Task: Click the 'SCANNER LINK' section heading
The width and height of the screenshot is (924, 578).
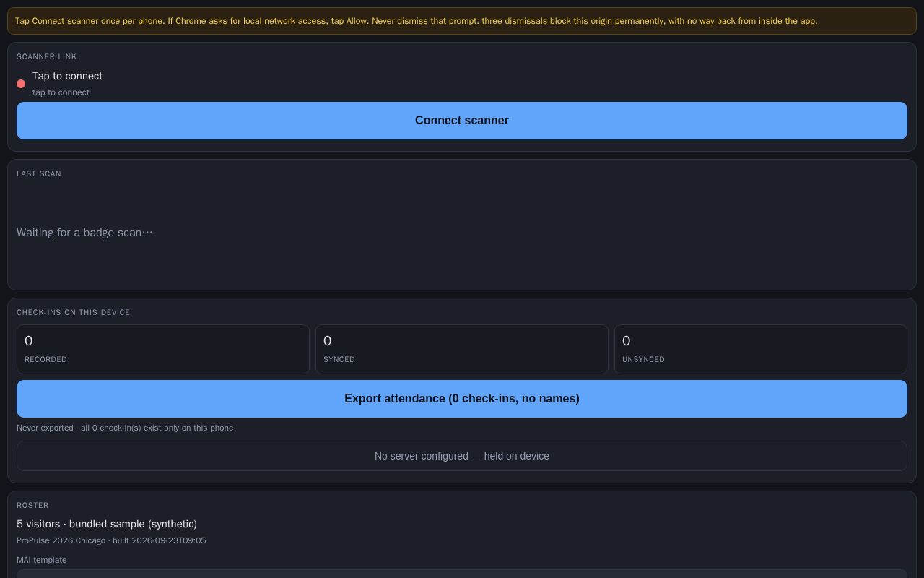Action: pos(47,56)
